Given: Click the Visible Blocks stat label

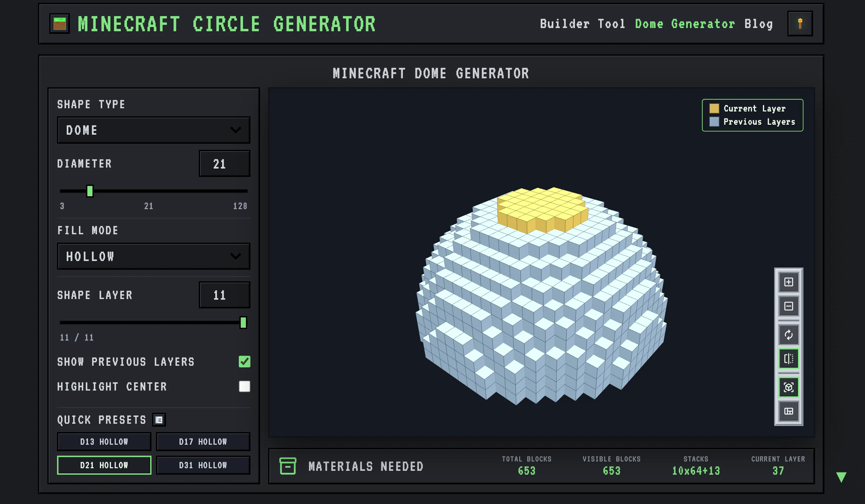Looking at the screenshot, I should [x=611, y=459].
